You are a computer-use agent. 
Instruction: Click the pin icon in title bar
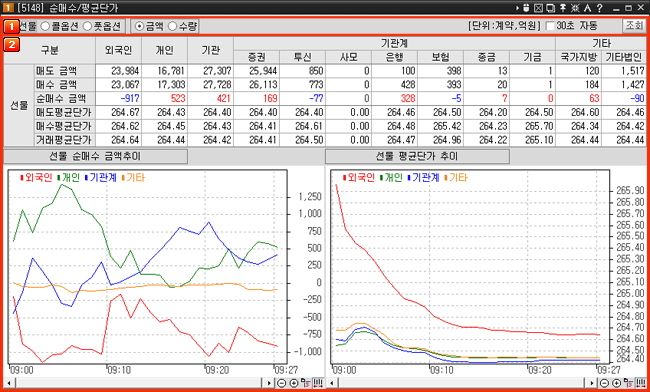(563, 7)
